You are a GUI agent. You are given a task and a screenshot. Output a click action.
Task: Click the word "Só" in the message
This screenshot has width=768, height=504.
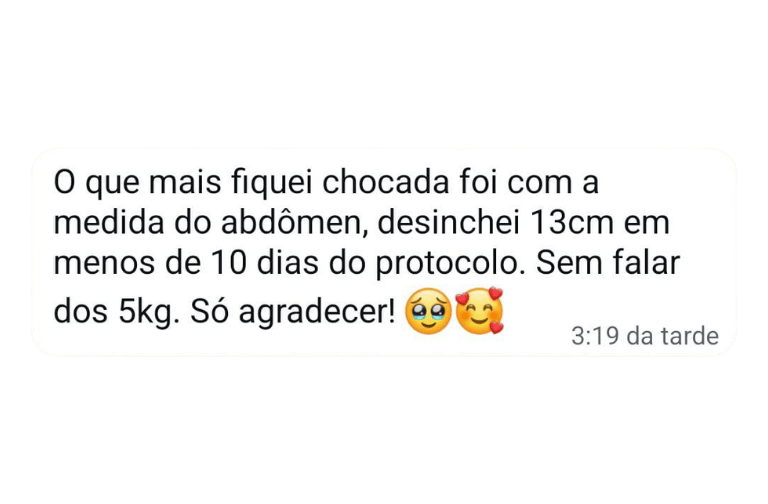[209, 311]
